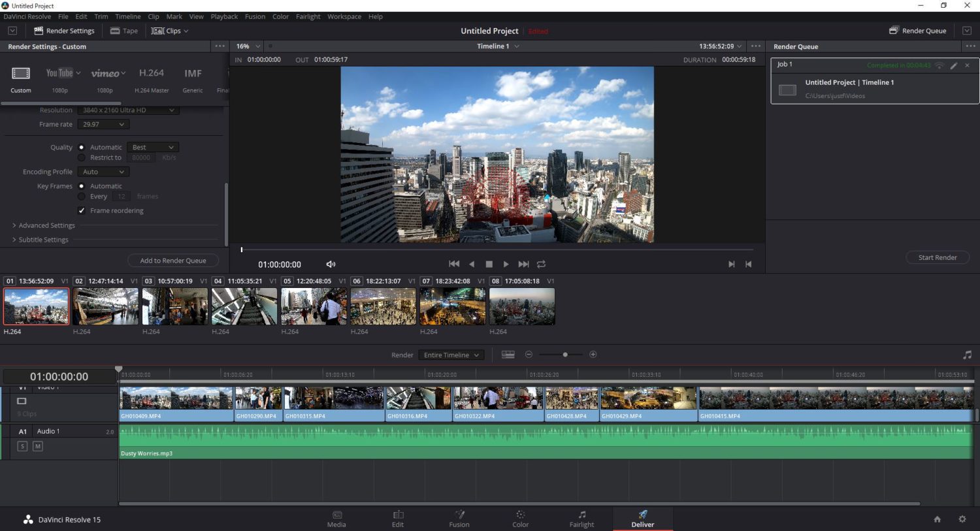Open the Fairlight audio page
Screen dimensions: 980x531
tap(581, 519)
